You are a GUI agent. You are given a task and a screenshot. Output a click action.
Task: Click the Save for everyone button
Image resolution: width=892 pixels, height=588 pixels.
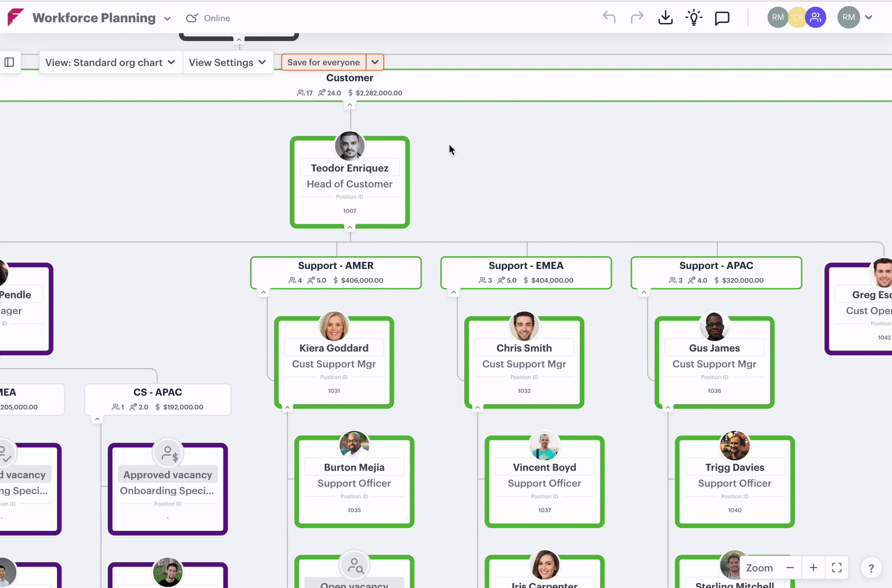pos(323,62)
